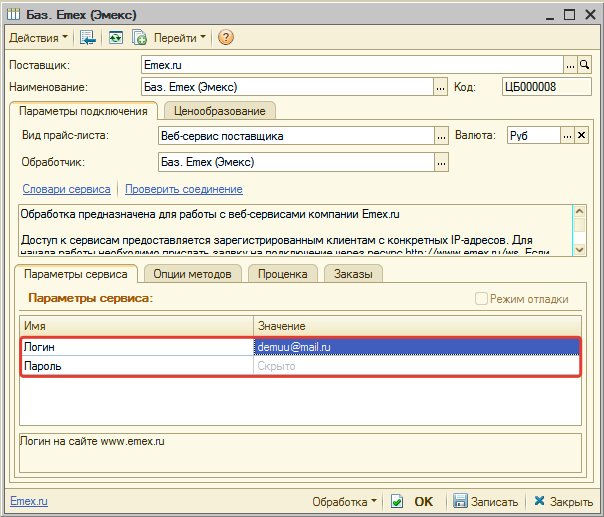
Task: Open the ellipsis button of the Наименование field
Action: click(440, 87)
